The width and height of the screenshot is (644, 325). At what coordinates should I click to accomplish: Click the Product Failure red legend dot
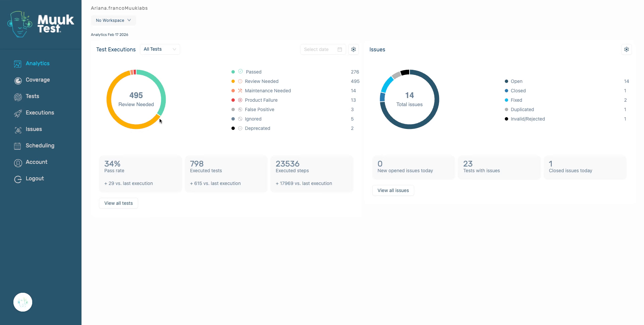(x=233, y=100)
